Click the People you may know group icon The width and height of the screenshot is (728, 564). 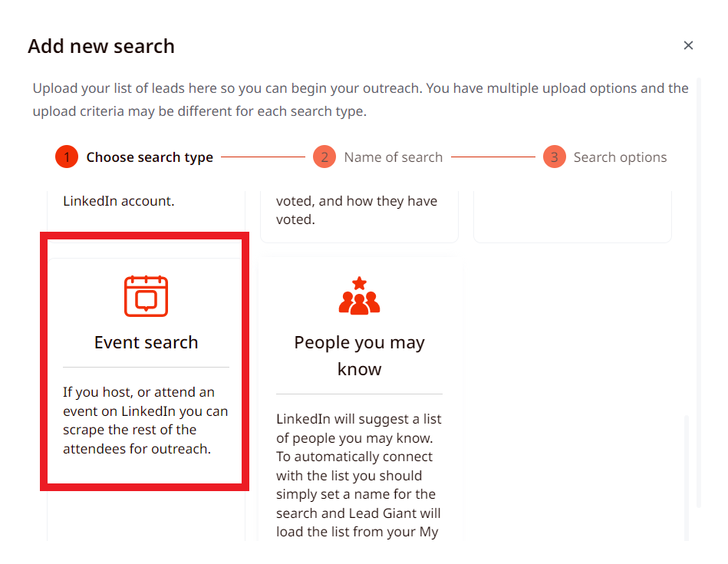point(359,295)
